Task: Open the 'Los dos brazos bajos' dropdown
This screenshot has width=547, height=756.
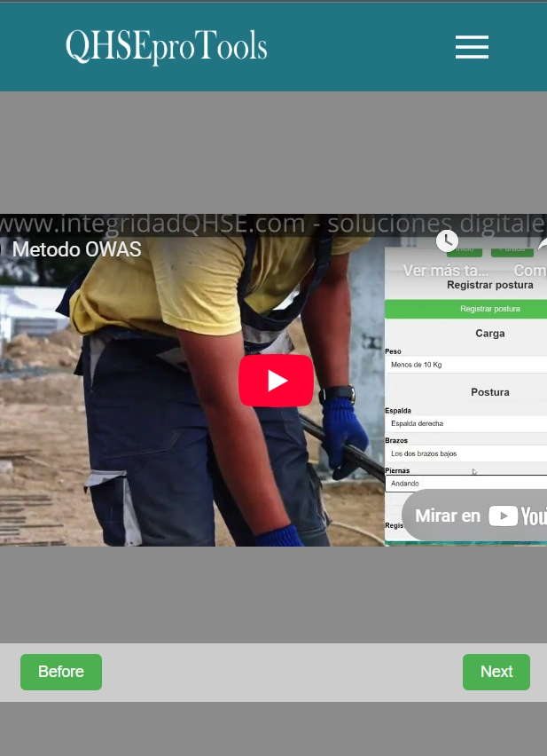Action: pyautogui.click(x=465, y=453)
